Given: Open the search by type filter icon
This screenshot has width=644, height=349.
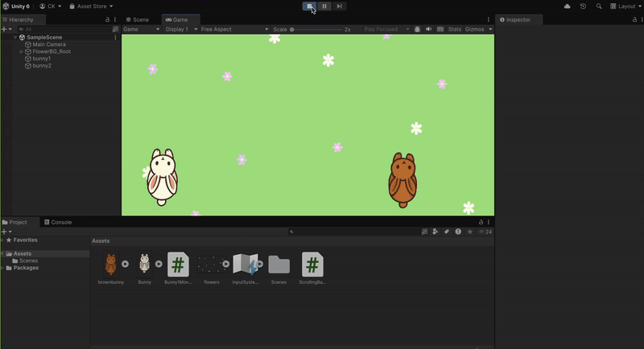Looking at the screenshot, I should click(436, 232).
